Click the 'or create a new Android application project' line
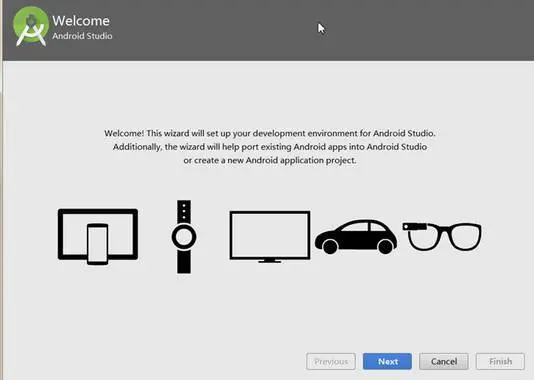 [x=270, y=160]
